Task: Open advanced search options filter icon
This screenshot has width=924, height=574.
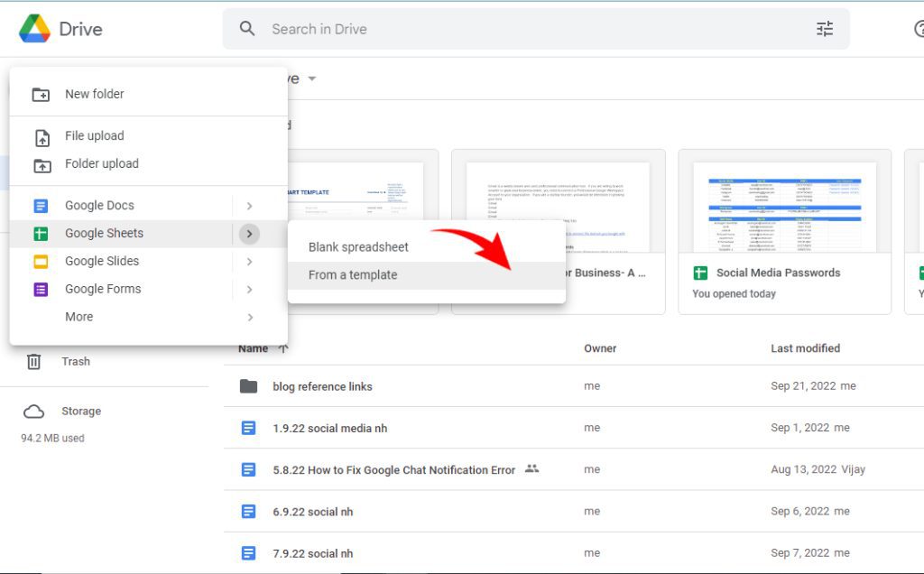Action: pyautogui.click(x=824, y=28)
